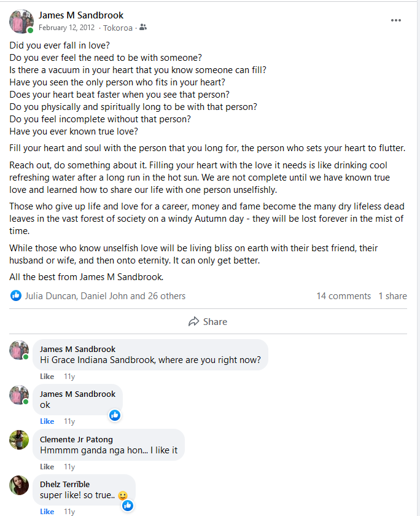The image size is (420, 516).
Task: Toggle Like on Clemente Jr Patong's comment
Action: [47, 467]
